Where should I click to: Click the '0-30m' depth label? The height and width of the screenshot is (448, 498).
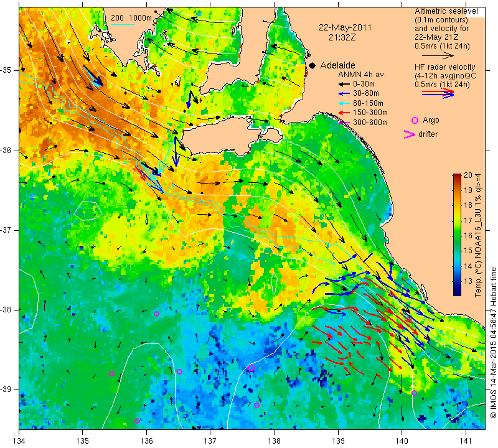pyautogui.click(x=364, y=85)
